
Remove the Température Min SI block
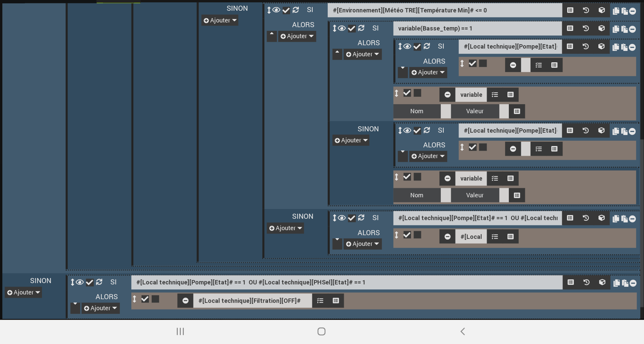(x=633, y=11)
